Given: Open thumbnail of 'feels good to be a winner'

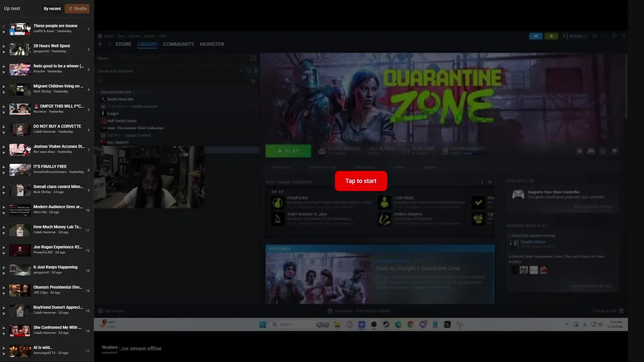Looking at the screenshot, I should 20,69.
